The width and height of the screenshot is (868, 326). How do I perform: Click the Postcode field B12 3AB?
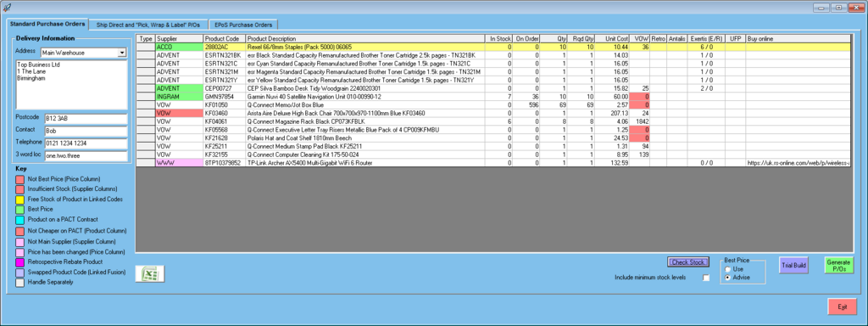tap(86, 118)
